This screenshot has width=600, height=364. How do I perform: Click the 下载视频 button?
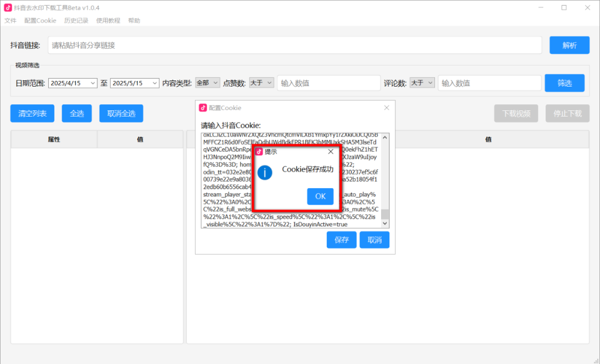(x=516, y=114)
